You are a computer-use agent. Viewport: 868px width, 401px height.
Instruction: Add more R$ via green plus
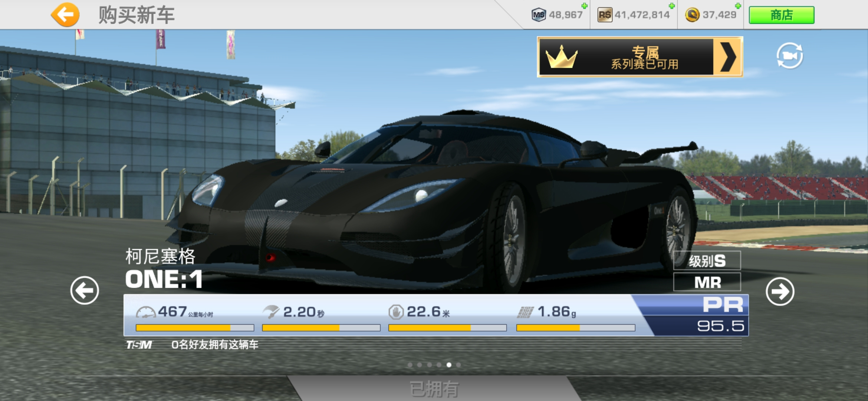671,6
